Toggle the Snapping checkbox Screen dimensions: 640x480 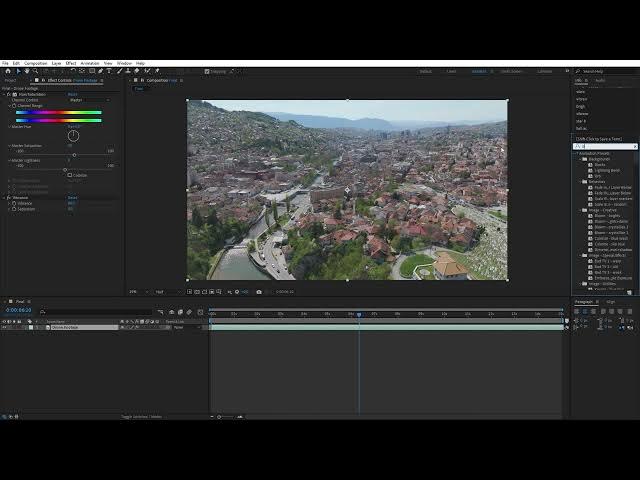click(207, 71)
